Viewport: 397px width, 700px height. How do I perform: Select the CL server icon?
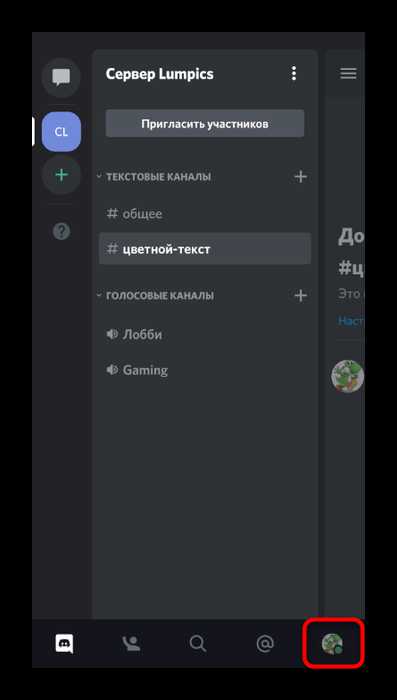click(x=61, y=132)
